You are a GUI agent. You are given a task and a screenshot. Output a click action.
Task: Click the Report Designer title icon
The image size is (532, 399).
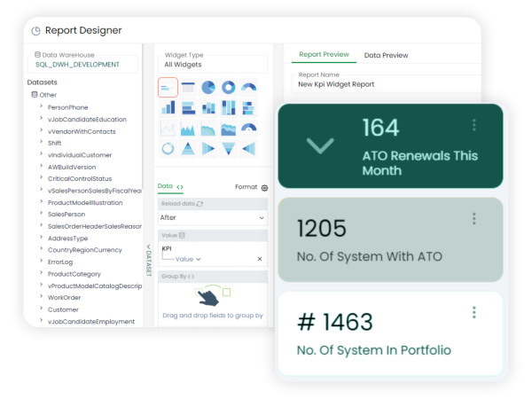[x=35, y=31]
